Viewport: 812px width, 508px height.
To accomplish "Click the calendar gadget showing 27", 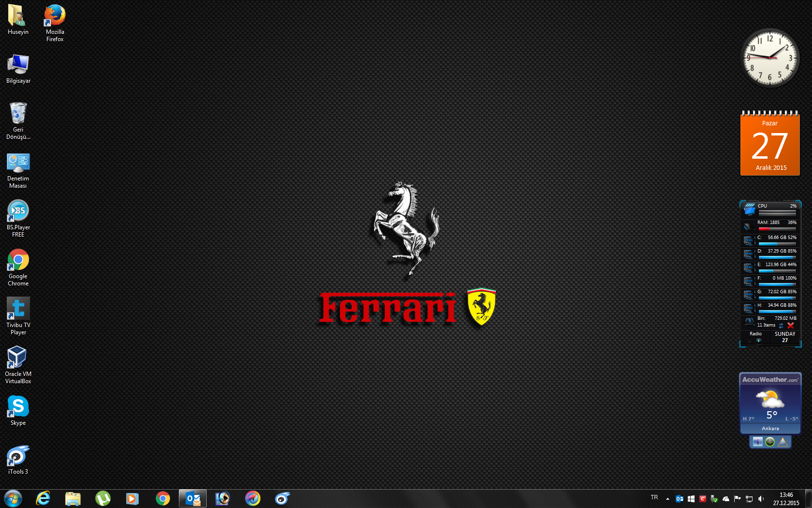I will point(770,143).
